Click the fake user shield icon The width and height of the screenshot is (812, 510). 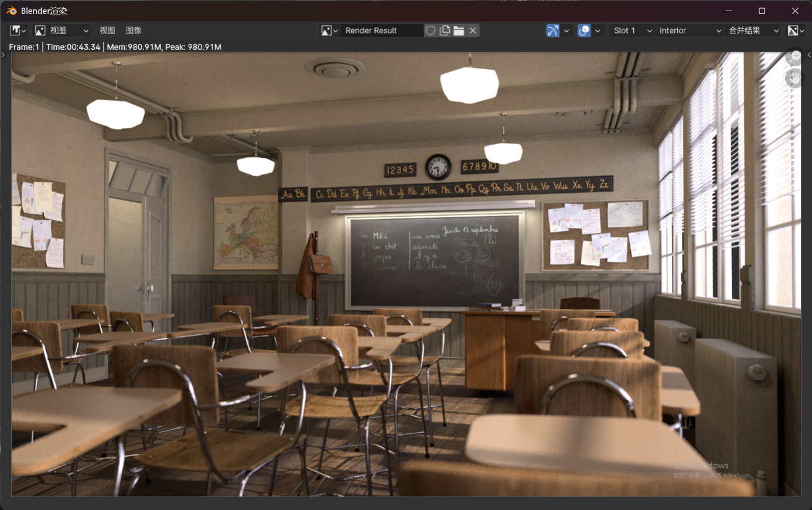click(431, 30)
